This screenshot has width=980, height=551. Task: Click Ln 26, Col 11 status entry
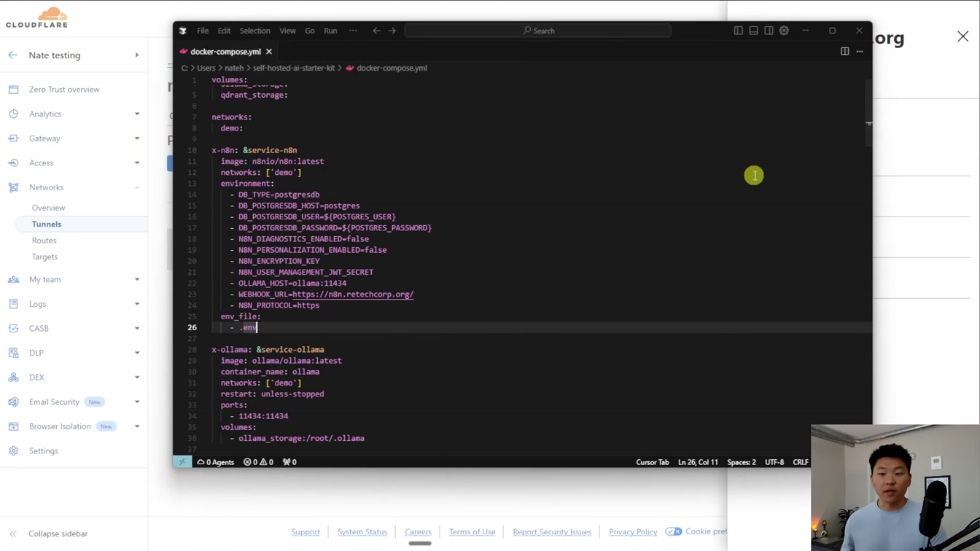tap(698, 462)
